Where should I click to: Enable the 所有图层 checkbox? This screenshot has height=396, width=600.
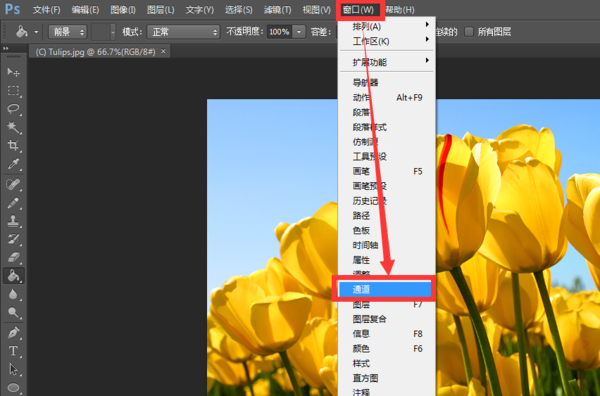[x=469, y=32]
